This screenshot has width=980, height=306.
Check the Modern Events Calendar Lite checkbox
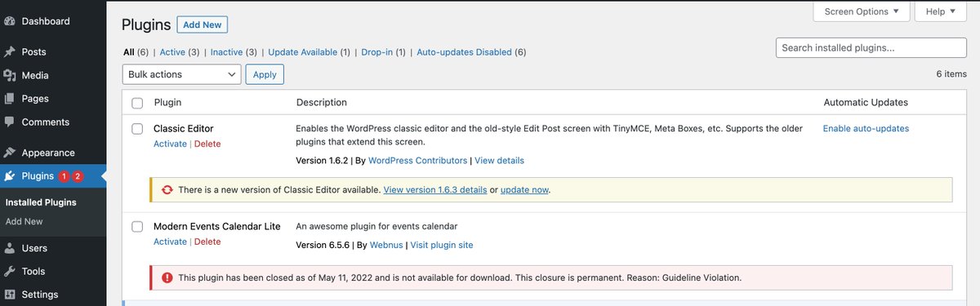(x=137, y=226)
